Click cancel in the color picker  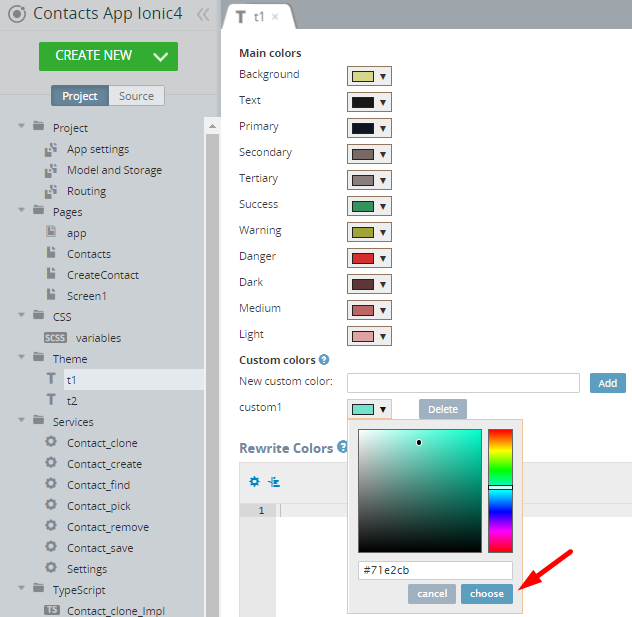[432, 594]
